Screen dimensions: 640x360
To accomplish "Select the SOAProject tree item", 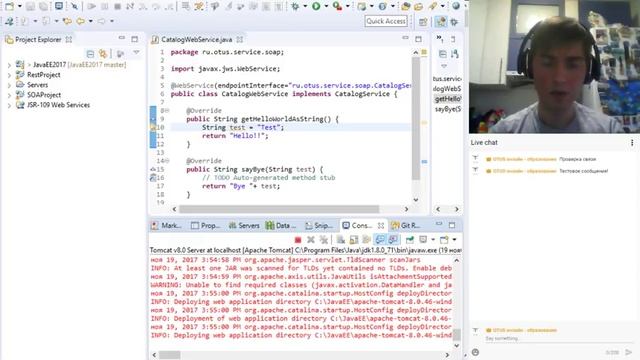I will pos(44,95).
